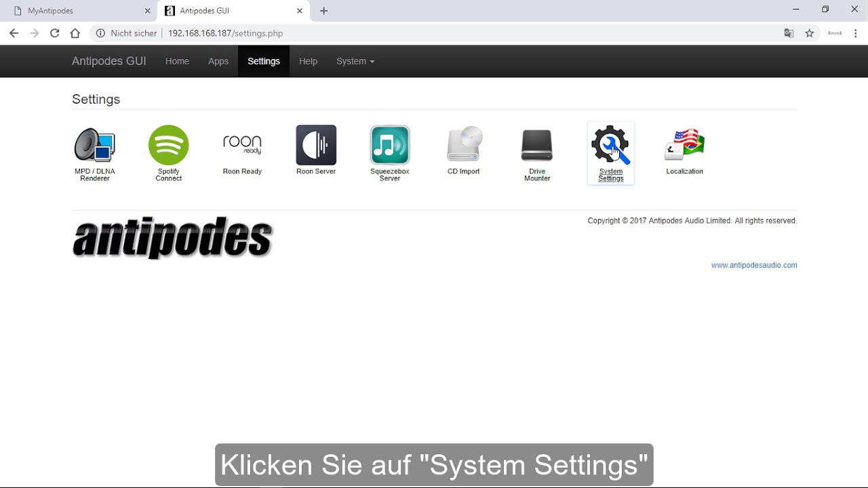Viewport: 868px width, 488px height.
Task: Select the Settings navbar item
Action: [x=264, y=61]
